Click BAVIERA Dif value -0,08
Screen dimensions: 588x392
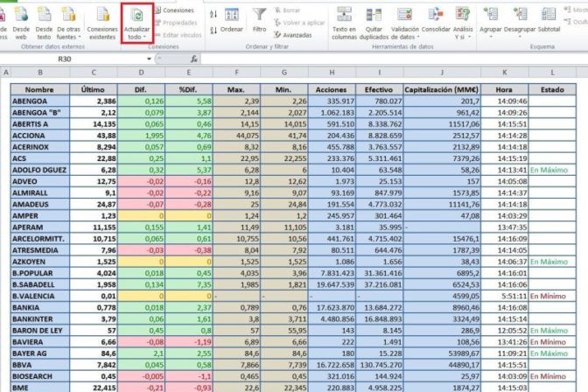pyautogui.click(x=141, y=342)
